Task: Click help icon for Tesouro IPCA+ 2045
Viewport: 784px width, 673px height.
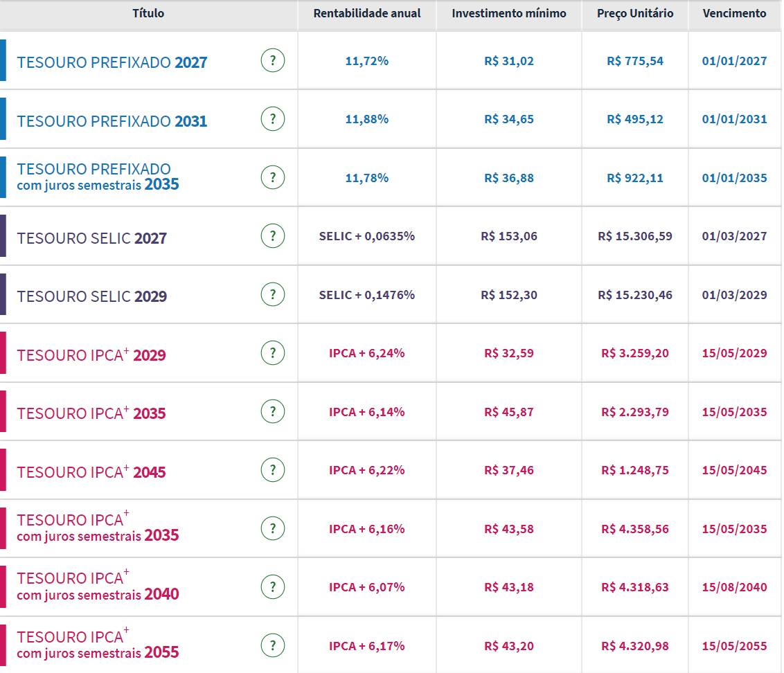Action: click(x=273, y=470)
